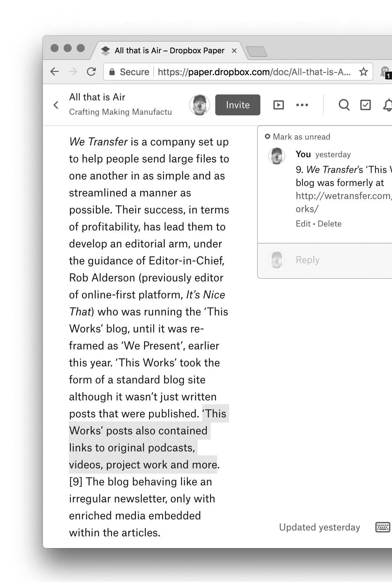
Task: Click the [9] footnote marker
Action: (76, 482)
